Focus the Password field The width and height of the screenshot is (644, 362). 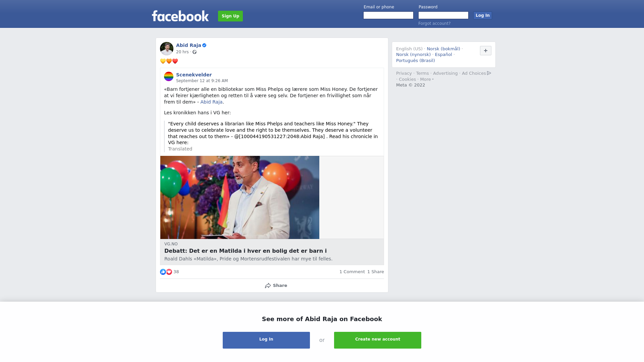click(x=443, y=15)
